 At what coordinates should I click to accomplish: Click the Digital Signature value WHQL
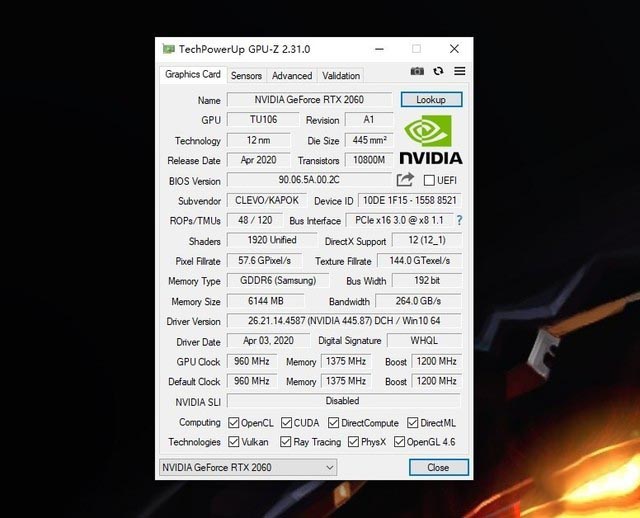point(424,340)
